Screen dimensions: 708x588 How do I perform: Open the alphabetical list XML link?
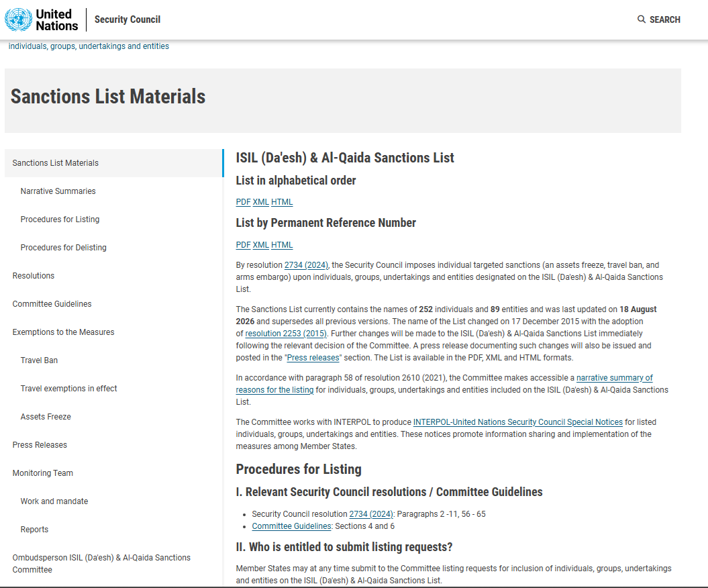coord(260,202)
